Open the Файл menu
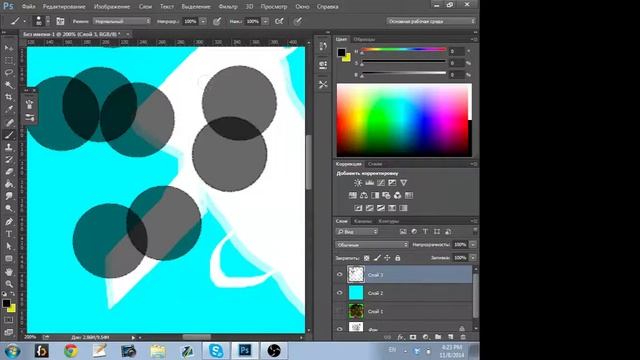The width and height of the screenshot is (640, 360). 28,7
